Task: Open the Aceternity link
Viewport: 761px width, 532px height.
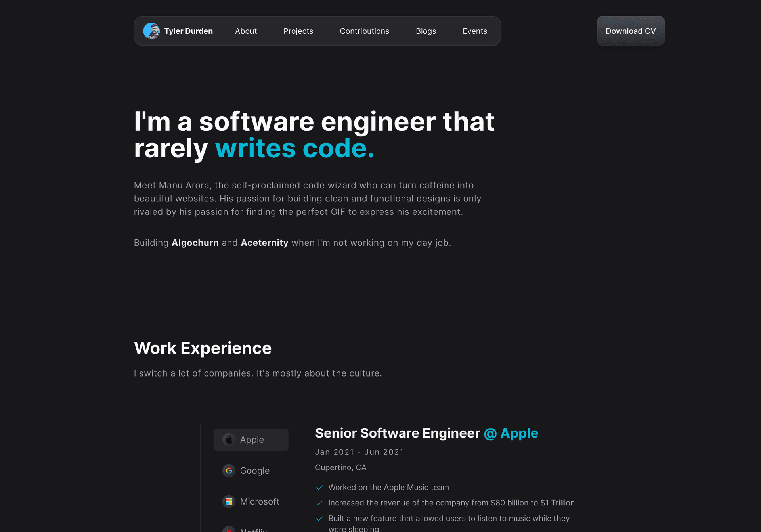Action: pos(264,243)
